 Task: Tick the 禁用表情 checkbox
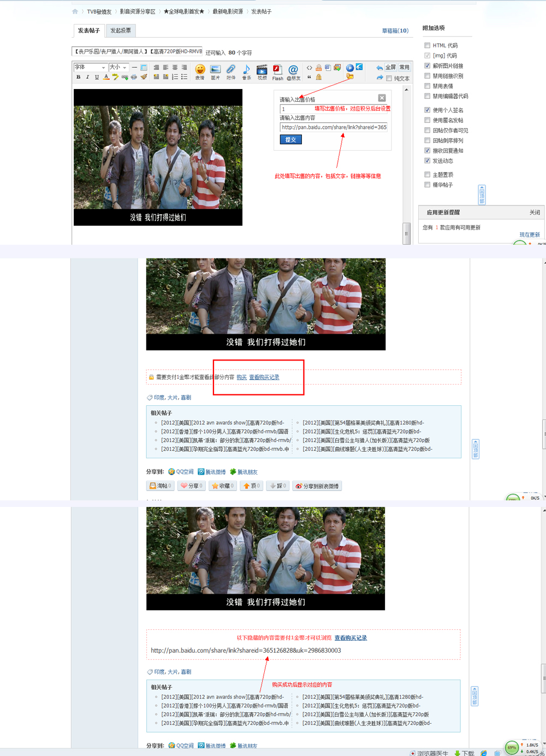(x=428, y=86)
